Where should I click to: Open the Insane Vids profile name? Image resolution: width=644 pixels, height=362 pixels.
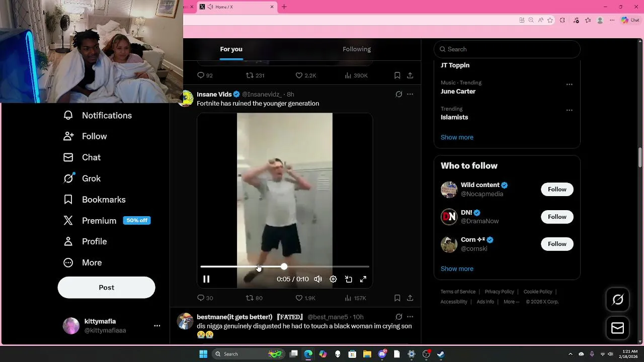214,94
